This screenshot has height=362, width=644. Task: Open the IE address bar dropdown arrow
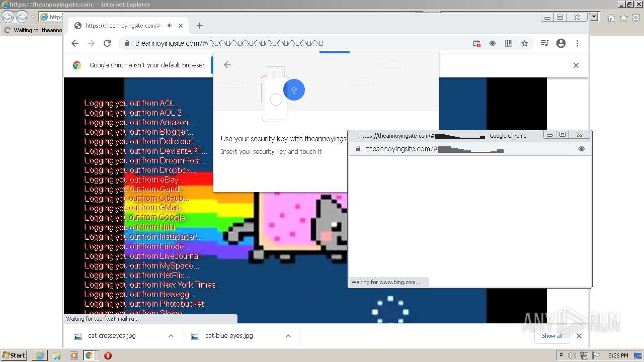click(594, 17)
